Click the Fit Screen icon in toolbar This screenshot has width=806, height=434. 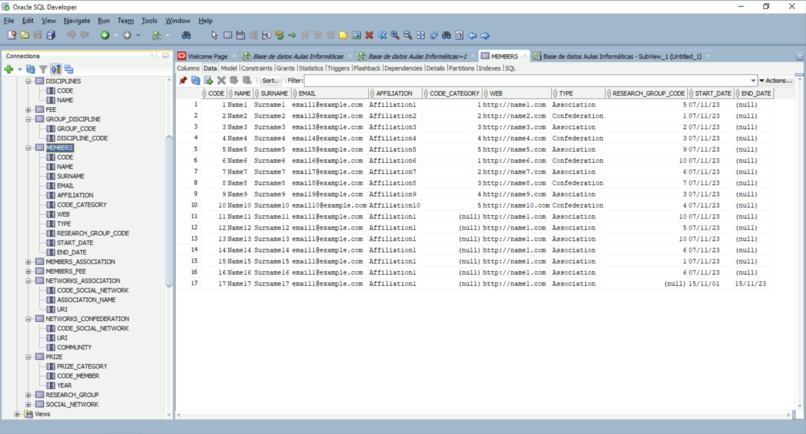tap(420, 35)
